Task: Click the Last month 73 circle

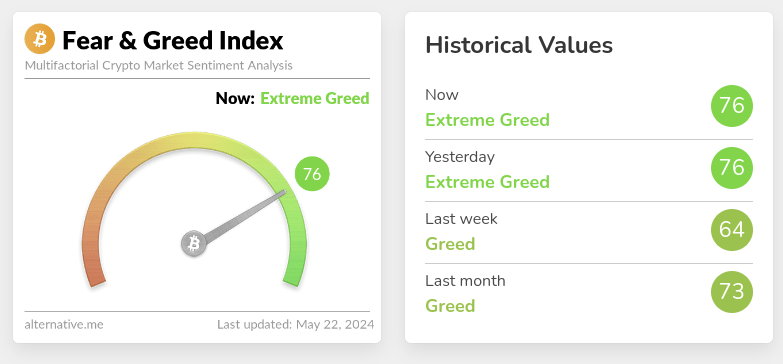Action: 732,292
